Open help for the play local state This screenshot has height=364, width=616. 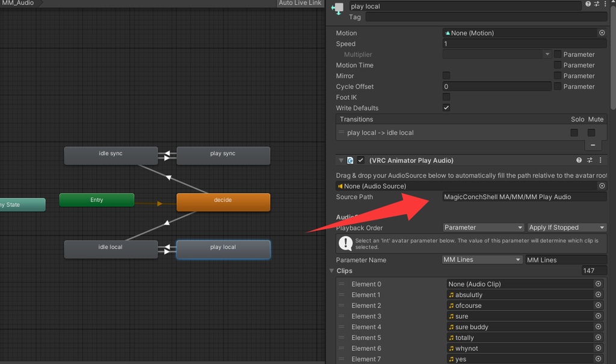pos(588,4)
